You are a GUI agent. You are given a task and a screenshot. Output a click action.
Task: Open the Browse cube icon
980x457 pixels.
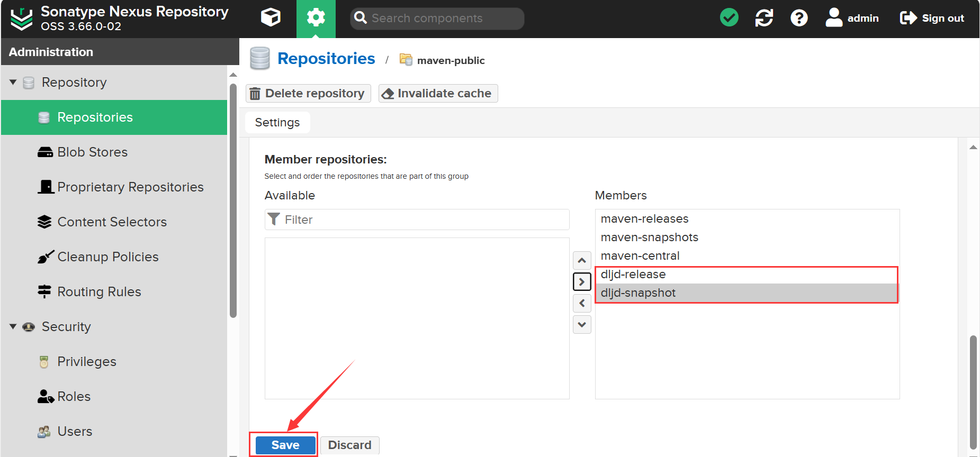coord(271,18)
